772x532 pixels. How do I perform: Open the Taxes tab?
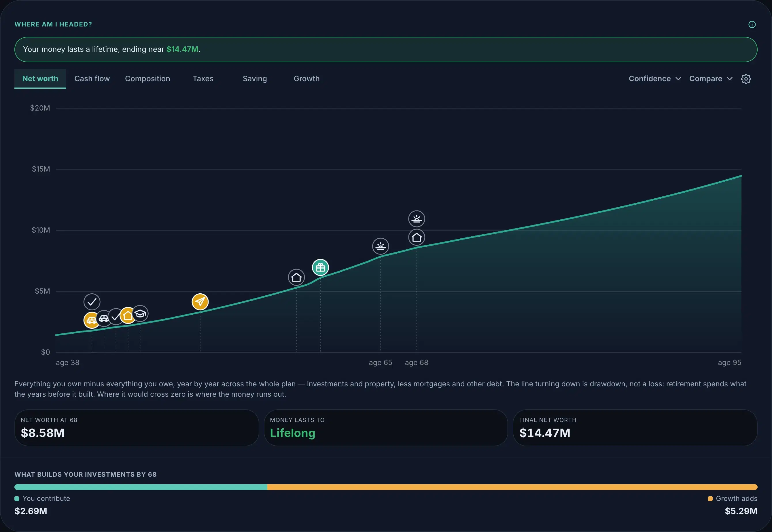[203, 79]
